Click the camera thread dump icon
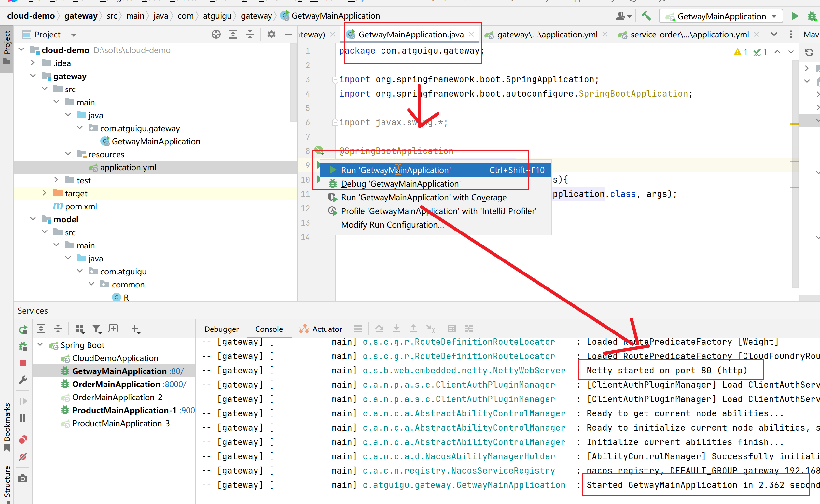820x504 pixels. click(23, 478)
